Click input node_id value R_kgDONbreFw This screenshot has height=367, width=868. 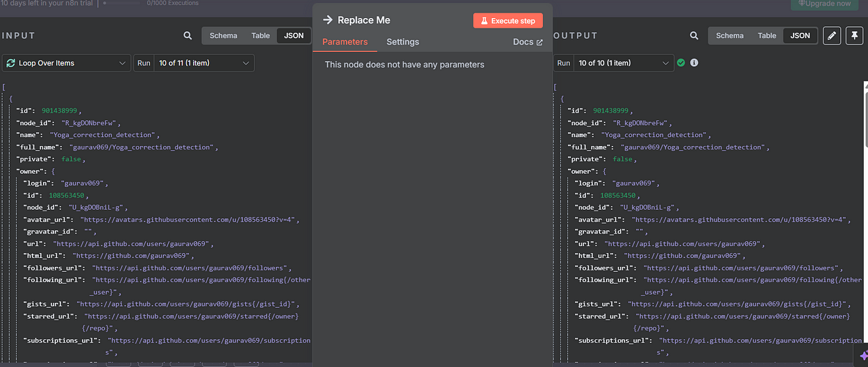pos(90,123)
